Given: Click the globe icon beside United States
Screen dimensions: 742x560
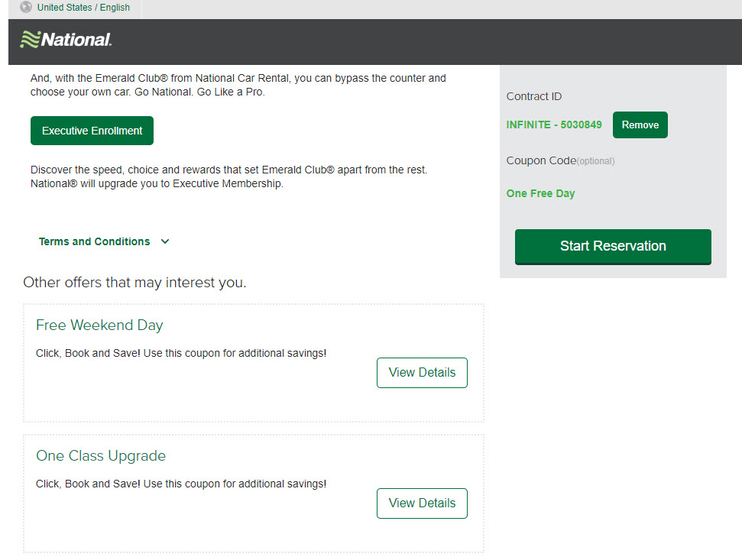Looking at the screenshot, I should point(26,7).
